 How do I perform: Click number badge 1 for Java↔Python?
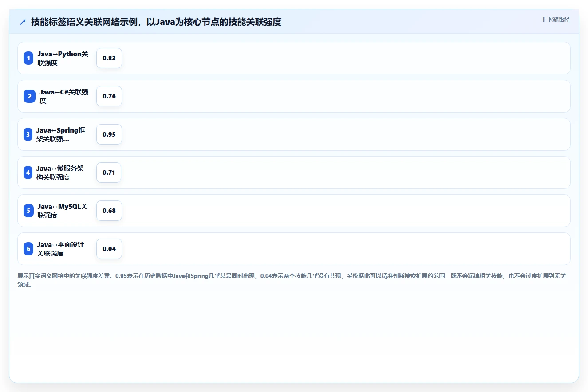(x=28, y=58)
